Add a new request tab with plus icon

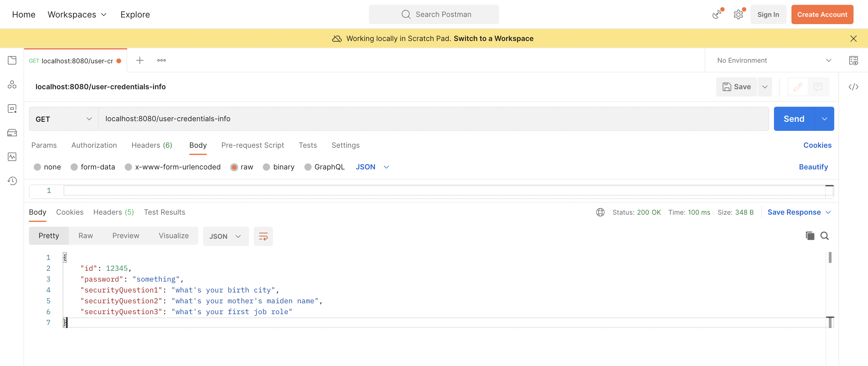[140, 60]
